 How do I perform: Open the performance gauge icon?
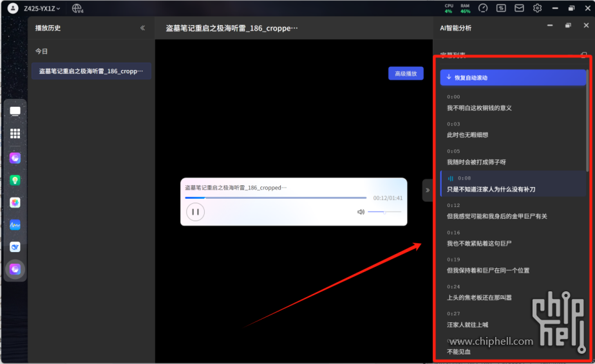point(483,8)
